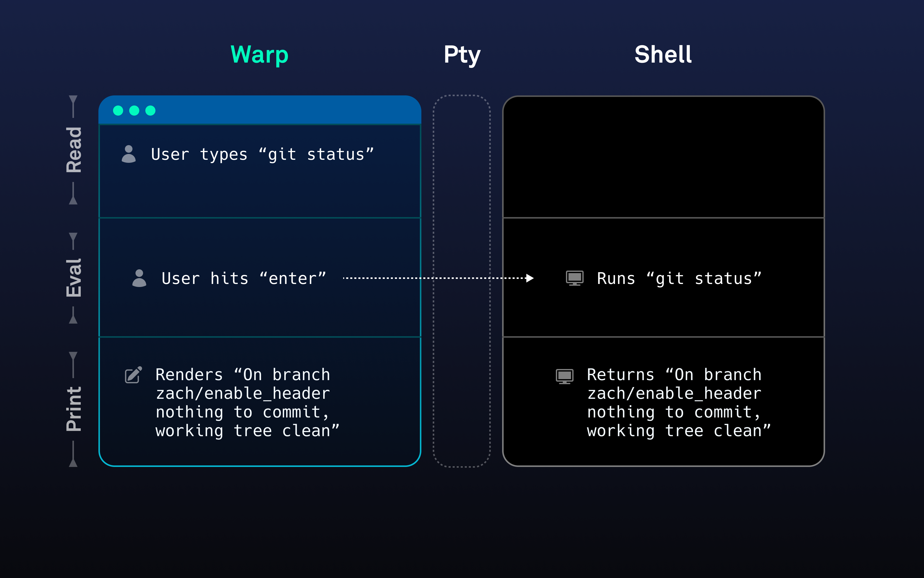Toggle the leftmost dot on the blue title bar

(118, 111)
